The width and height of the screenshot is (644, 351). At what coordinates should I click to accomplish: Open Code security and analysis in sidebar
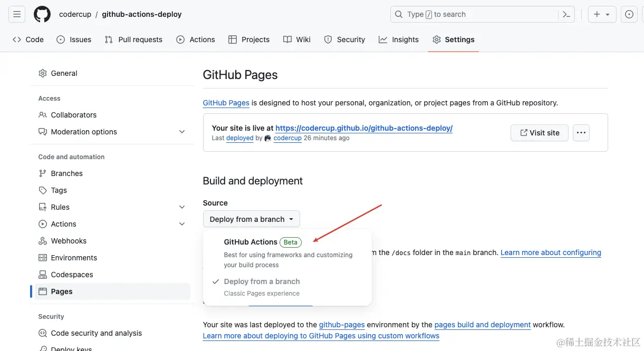pyautogui.click(x=112, y=333)
